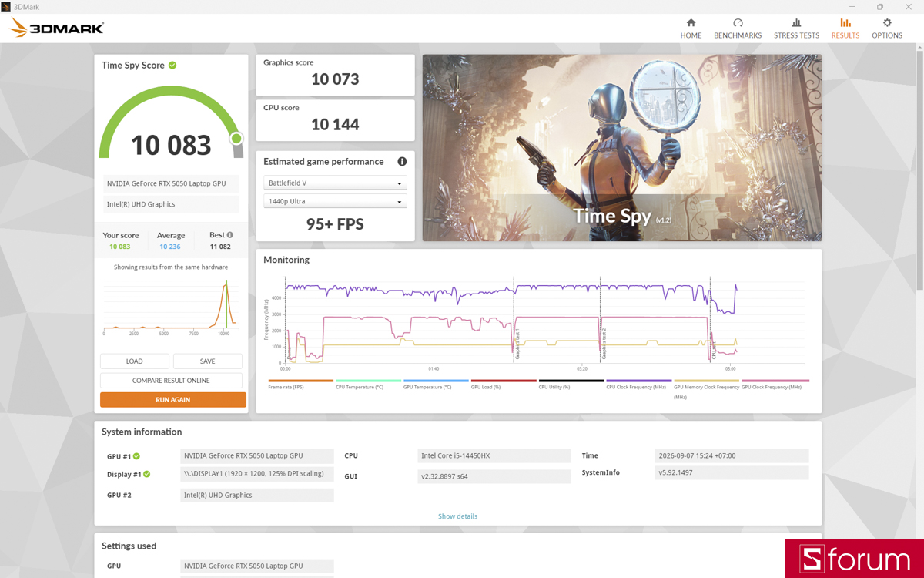
Task: Open the BENCHMARKS tab
Action: pyautogui.click(x=738, y=29)
